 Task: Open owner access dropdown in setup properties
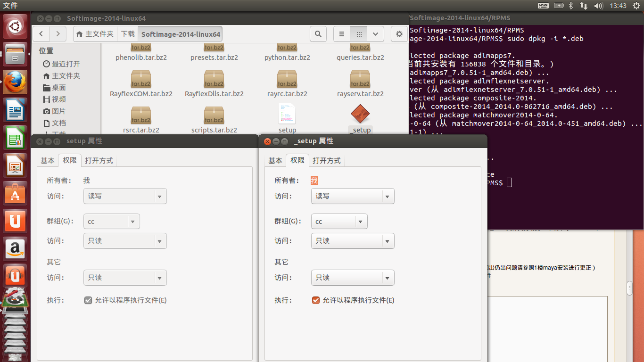coord(125,196)
